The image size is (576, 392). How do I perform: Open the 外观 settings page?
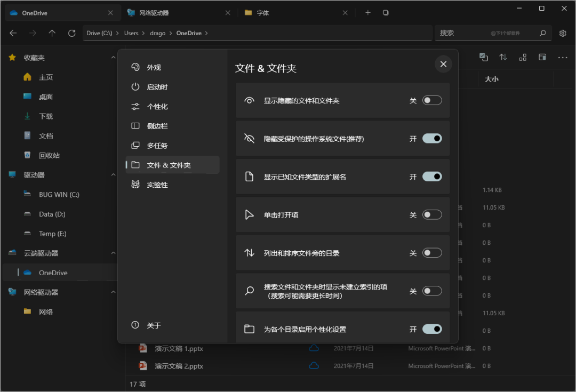point(154,68)
